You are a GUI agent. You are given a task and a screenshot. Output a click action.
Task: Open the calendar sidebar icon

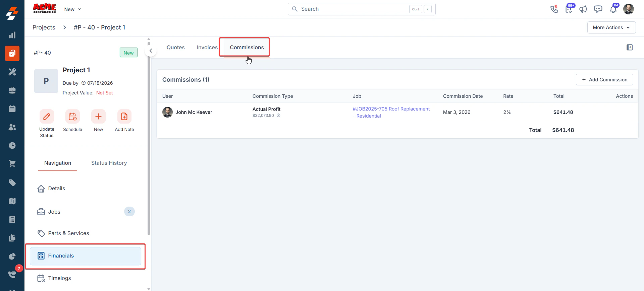(12, 108)
